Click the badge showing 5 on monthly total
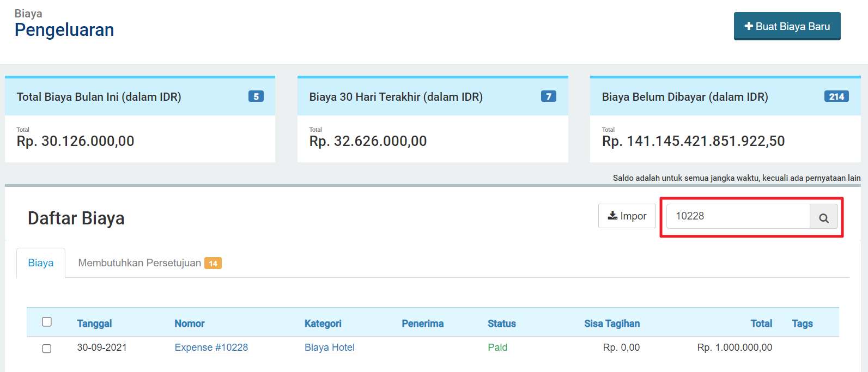 pos(256,96)
